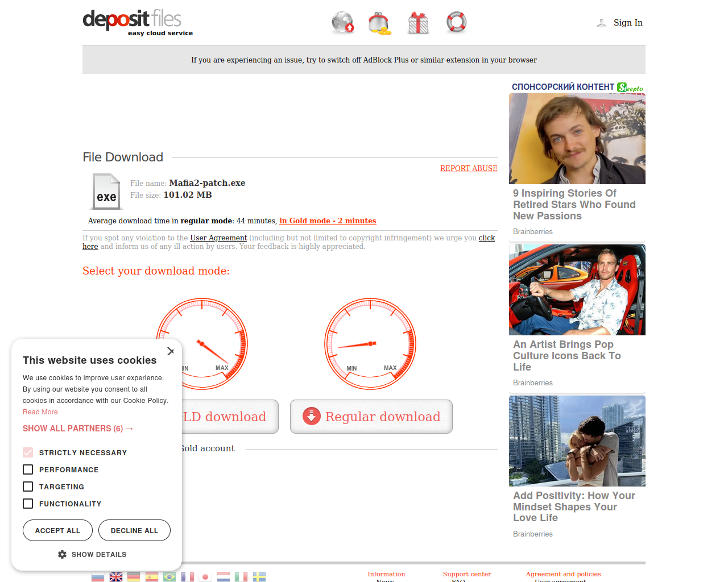Click Decline All cookies
Viewport: 728px width, 582px height.
click(x=134, y=530)
